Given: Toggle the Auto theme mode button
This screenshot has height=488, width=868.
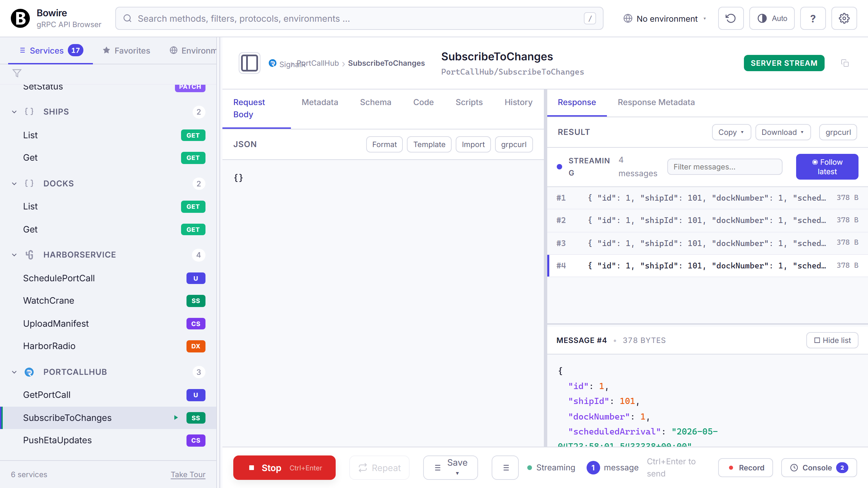Looking at the screenshot, I should [772, 18].
